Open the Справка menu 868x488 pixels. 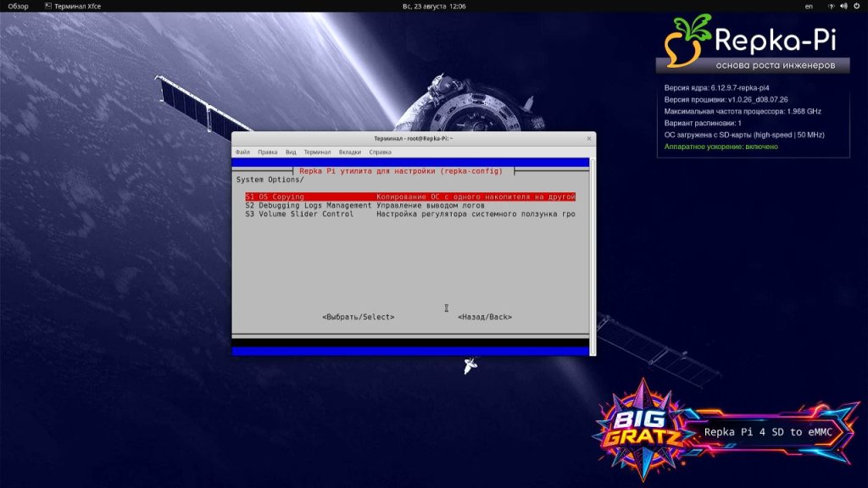tap(380, 152)
